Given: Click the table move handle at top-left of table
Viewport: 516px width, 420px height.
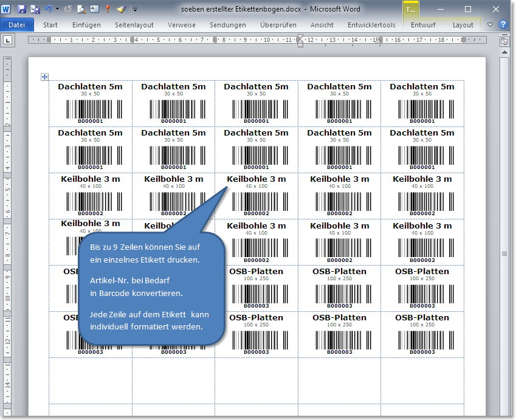Looking at the screenshot, I should click(x=45, y=77).
